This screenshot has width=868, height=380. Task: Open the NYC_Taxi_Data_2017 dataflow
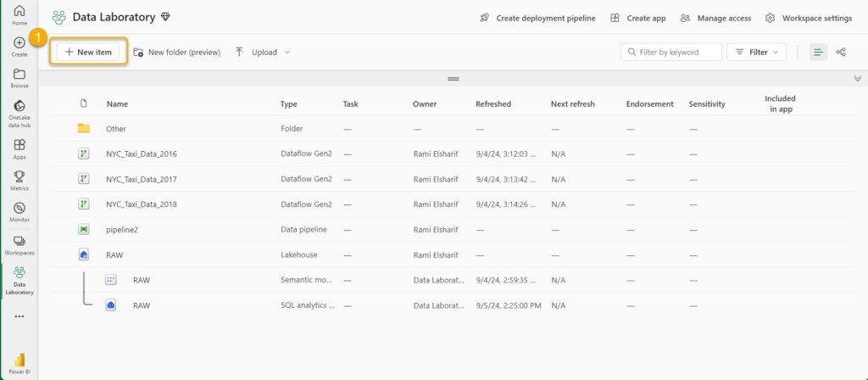141,179
